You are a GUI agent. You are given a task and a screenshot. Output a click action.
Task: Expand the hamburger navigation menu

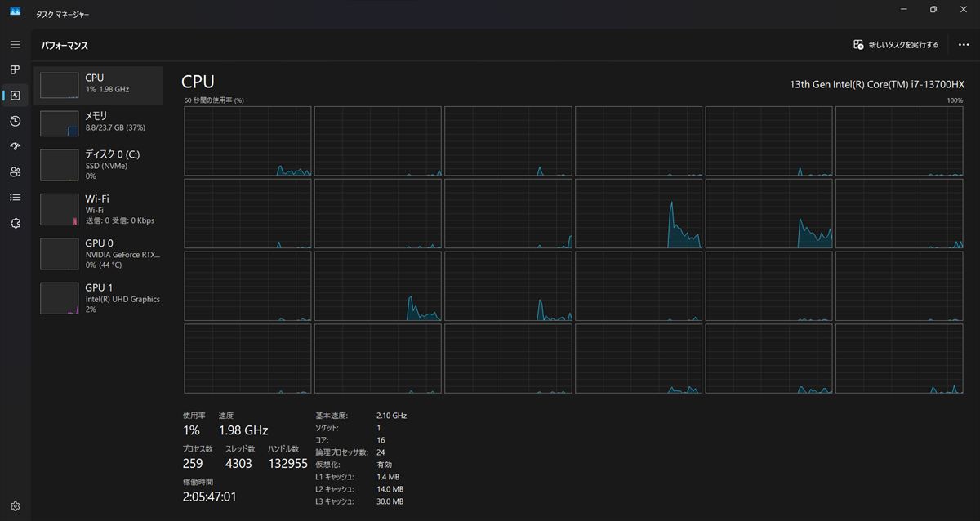point(15,44)
